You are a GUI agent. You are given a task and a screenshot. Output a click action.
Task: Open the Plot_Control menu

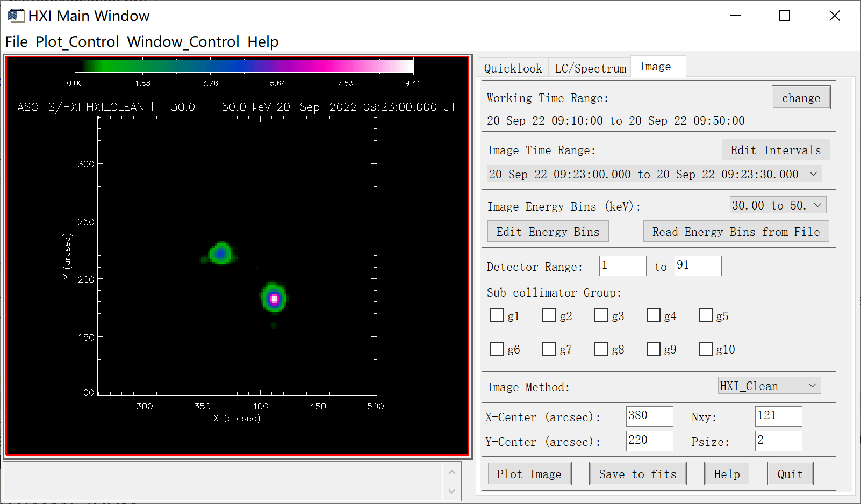[77, 42]
